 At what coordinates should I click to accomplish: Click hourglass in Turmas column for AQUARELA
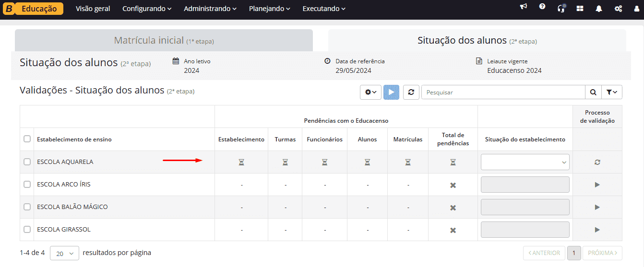click(x=285, y=163)
